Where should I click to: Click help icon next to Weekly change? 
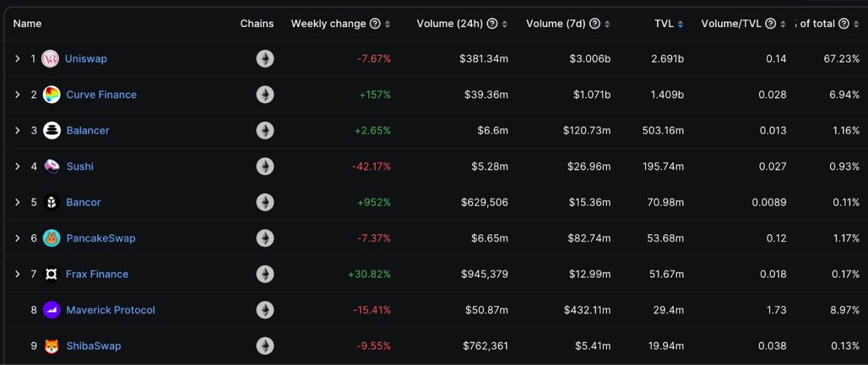[x=375, y=23]
